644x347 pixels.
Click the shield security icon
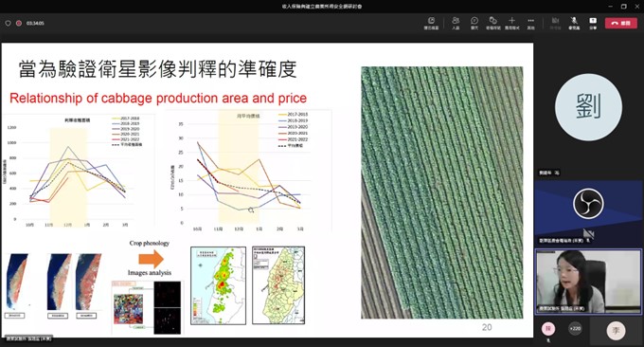8,24
